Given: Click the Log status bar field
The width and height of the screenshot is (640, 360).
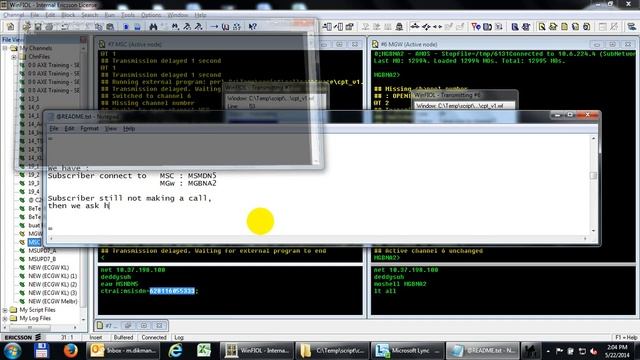Looking at the screenshot, I should 179,338.
